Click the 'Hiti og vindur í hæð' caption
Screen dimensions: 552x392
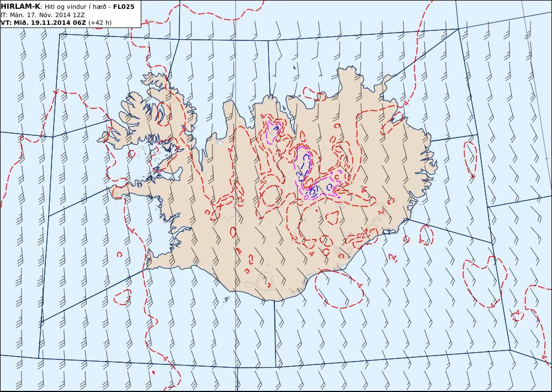(75, 7)
